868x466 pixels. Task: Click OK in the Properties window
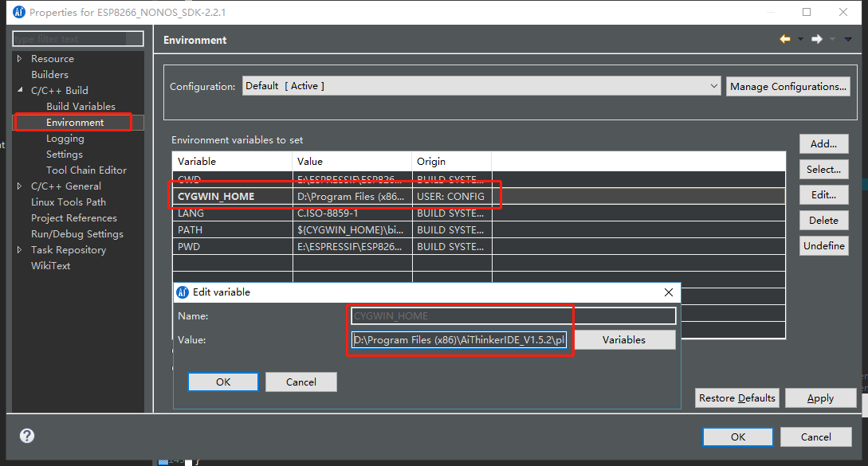coord(738,437)
